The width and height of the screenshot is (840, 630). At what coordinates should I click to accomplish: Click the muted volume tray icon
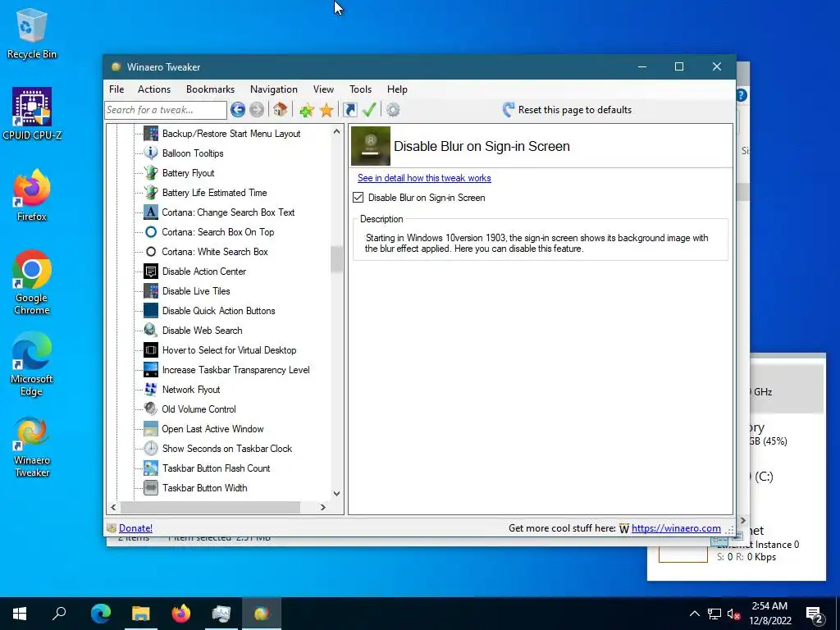733,614
